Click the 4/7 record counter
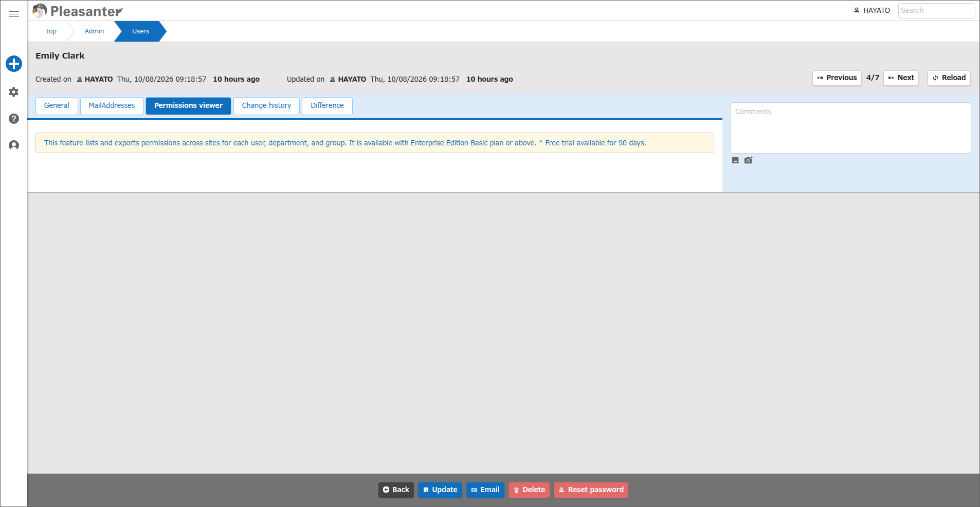 [x=873, y=78]
